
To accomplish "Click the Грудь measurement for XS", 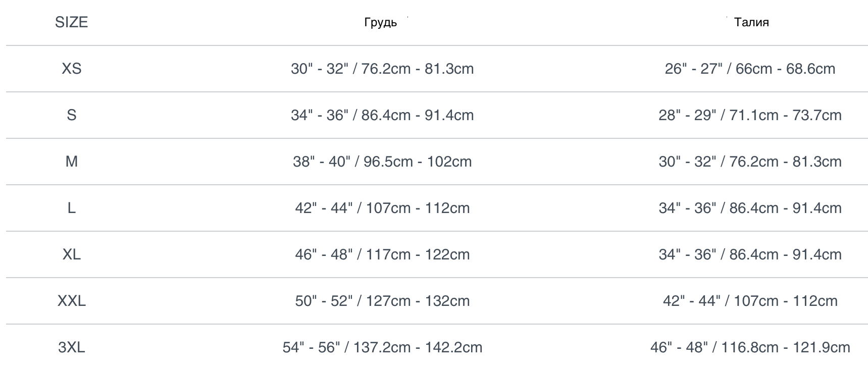I will point(382,69).
